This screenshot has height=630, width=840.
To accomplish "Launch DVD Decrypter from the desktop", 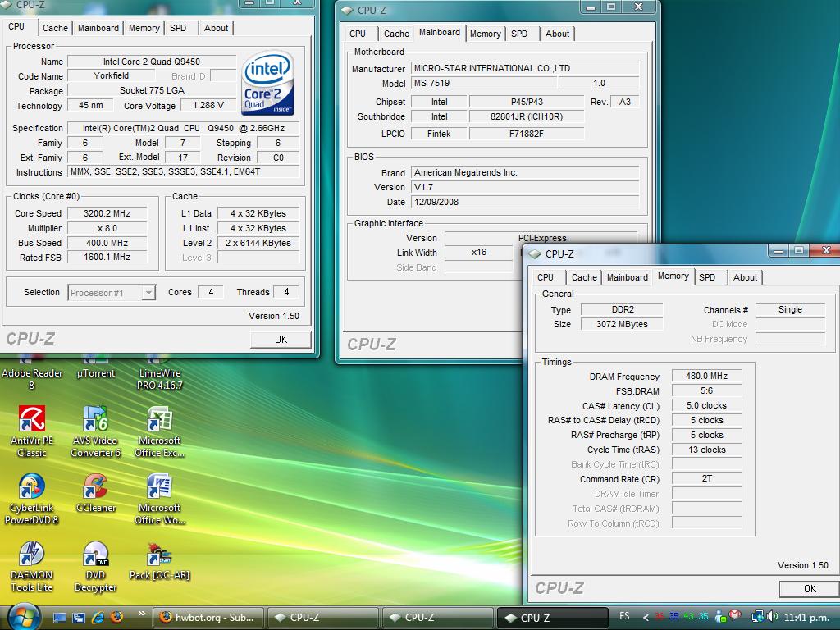I will [x=95, y=567].
